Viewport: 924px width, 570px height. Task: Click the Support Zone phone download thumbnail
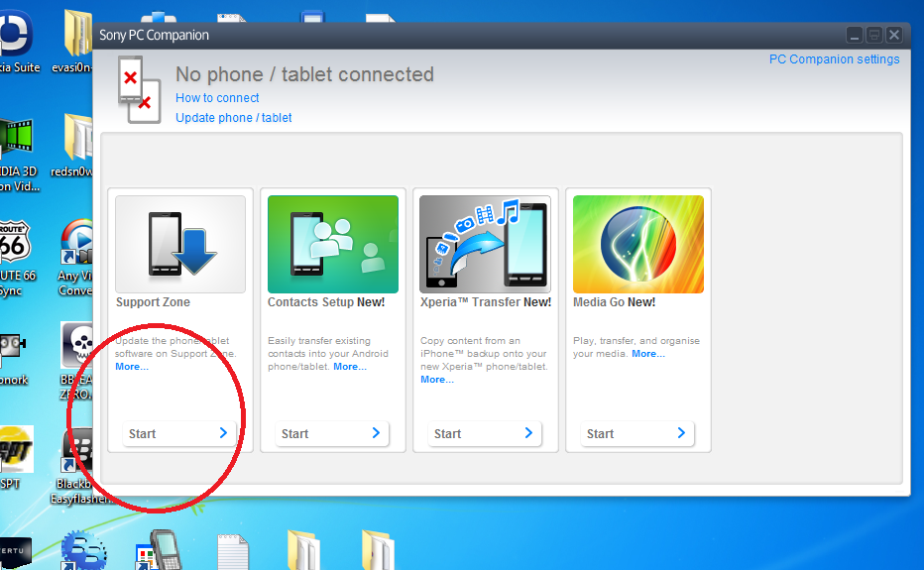click(x=180, y=244)
